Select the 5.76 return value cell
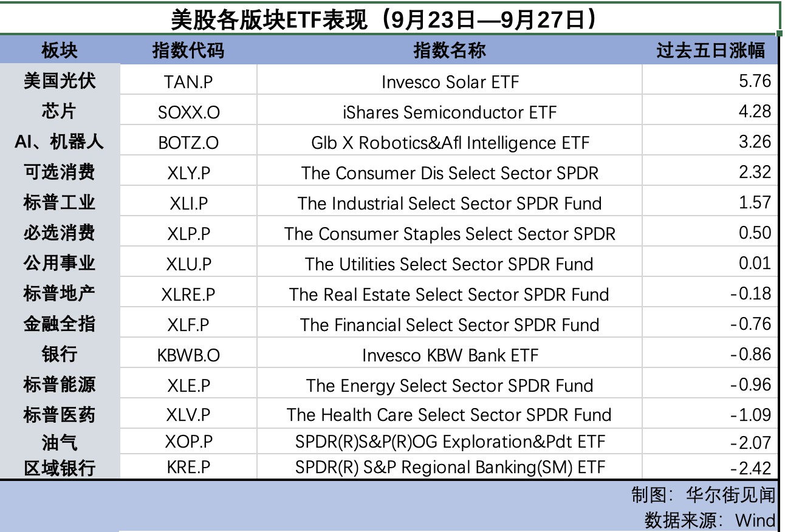785x532 pixels. (710, 81)
